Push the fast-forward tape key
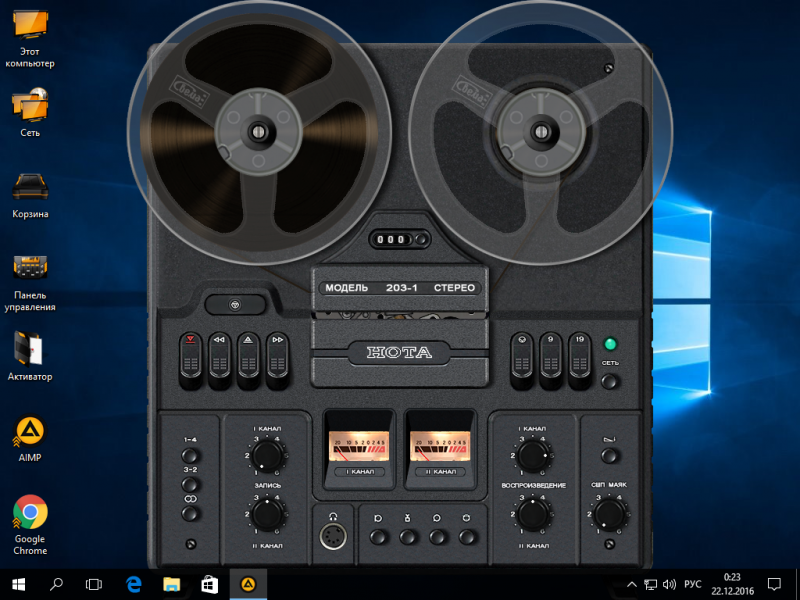 coord(278,360)
